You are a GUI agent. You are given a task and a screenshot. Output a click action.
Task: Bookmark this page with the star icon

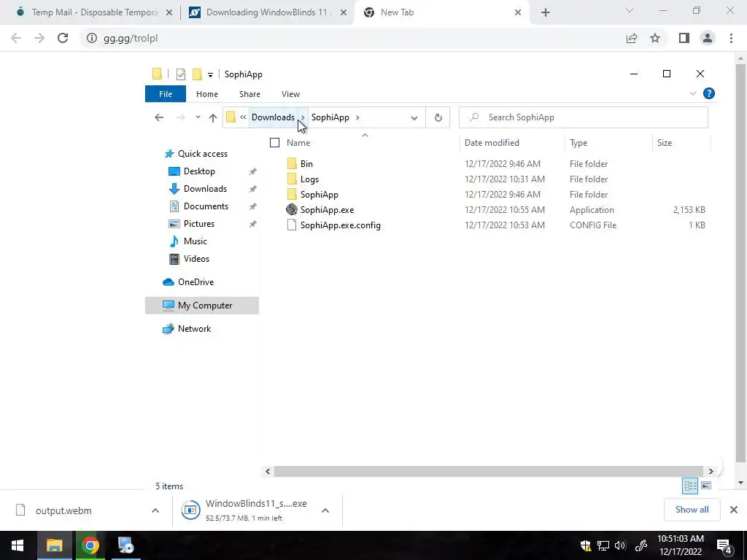point(655,38)
